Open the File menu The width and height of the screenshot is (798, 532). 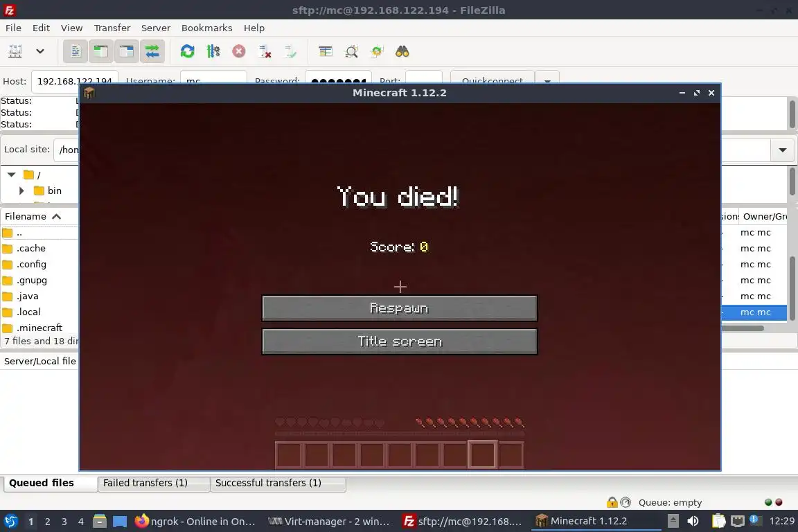13,28
